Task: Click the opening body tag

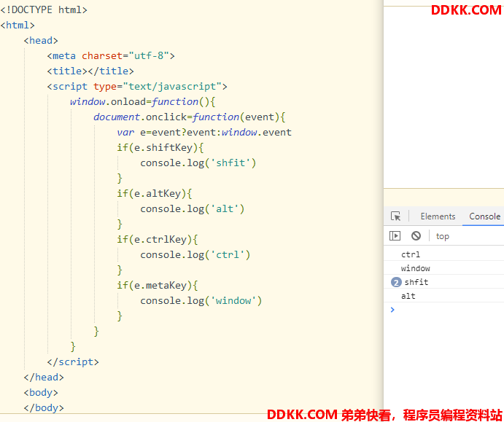Action: click(41, 393)
